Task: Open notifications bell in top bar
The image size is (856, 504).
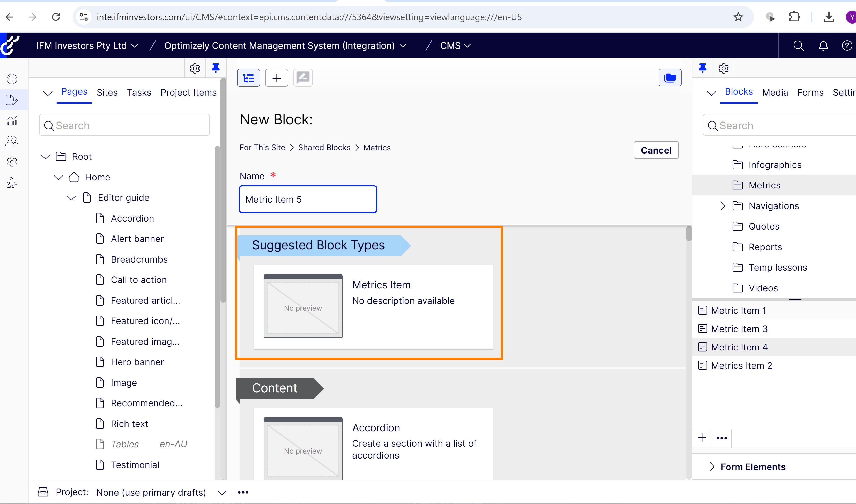Action: [823, 45]
